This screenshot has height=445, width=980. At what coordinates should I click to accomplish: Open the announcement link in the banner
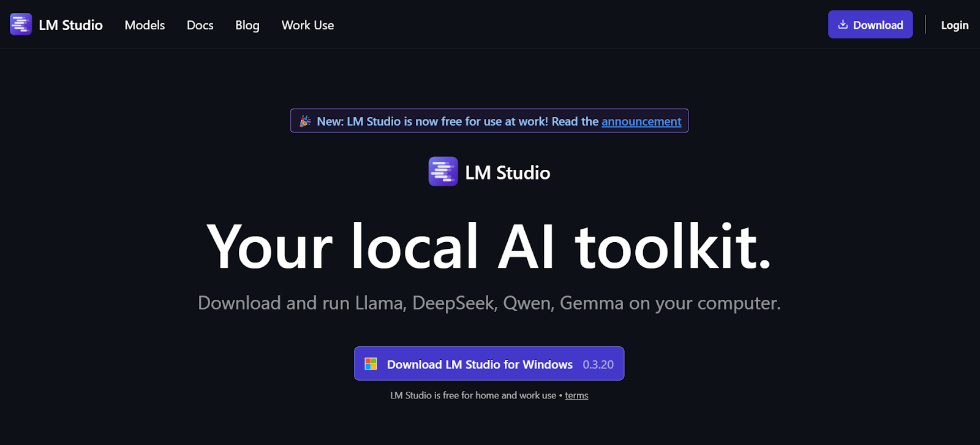641,121
